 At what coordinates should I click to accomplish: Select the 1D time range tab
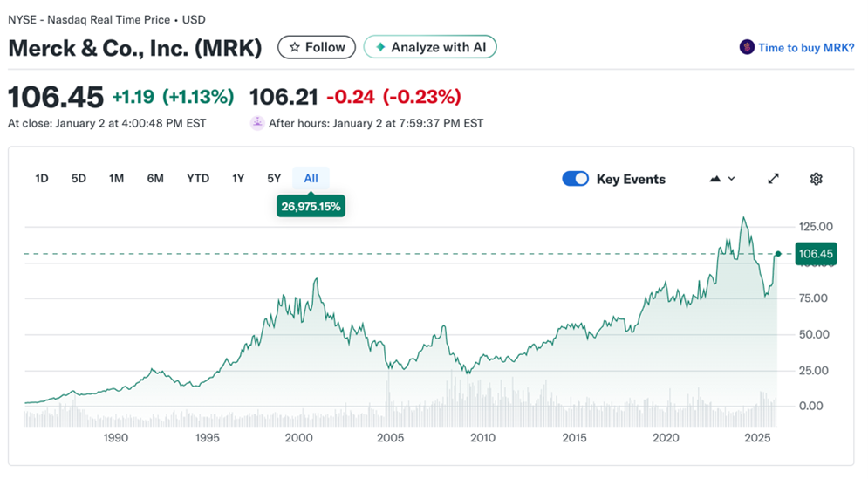pyautogui.click(x=42, y=178)
